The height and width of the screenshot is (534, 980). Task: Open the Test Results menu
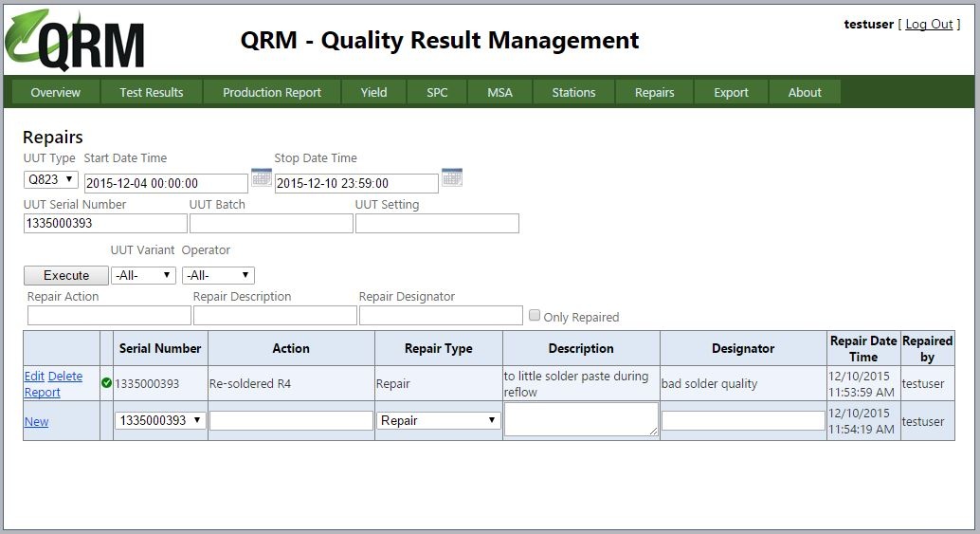(152, 93)
